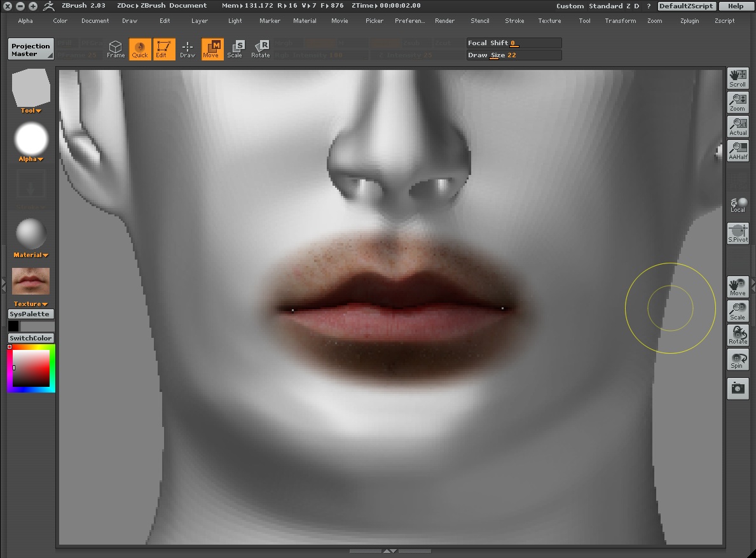This screenshot has width=756, height=558.
Task: Click the SwitchColor button
Action: pos(31,338)
